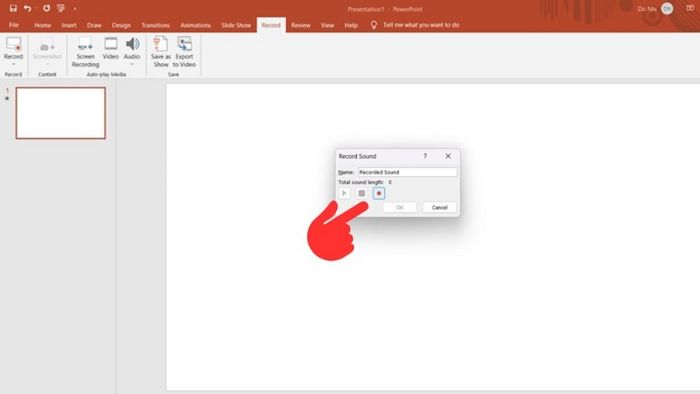Start presentation from beginning icon

(61, 8)
